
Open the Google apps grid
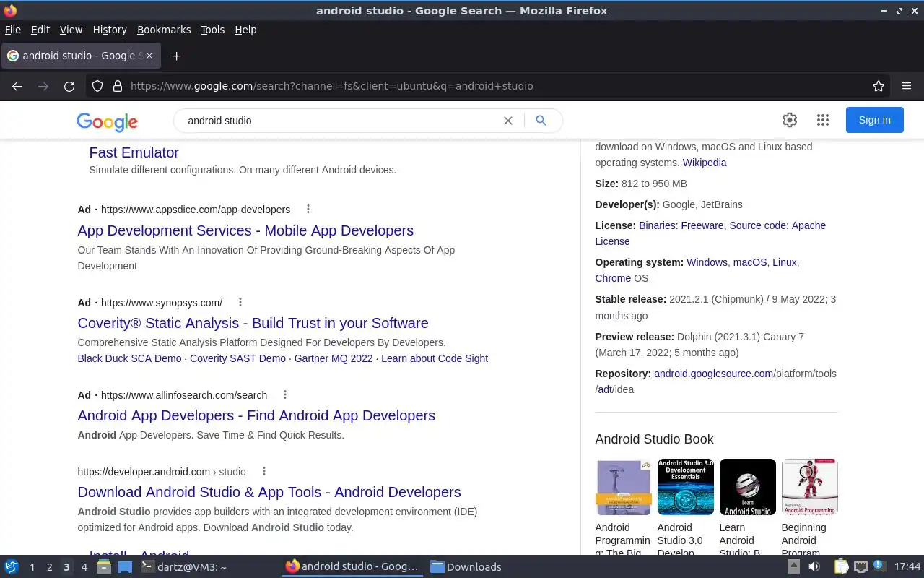pos(823,120)
